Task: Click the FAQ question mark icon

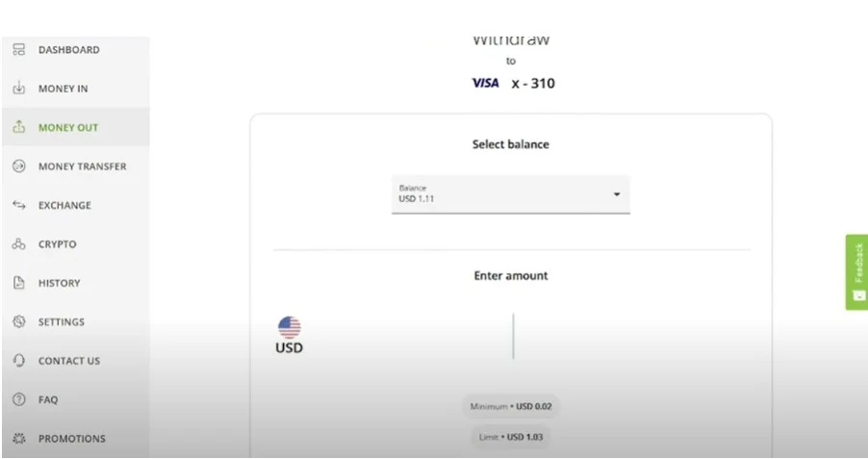Action: point(18,399)
